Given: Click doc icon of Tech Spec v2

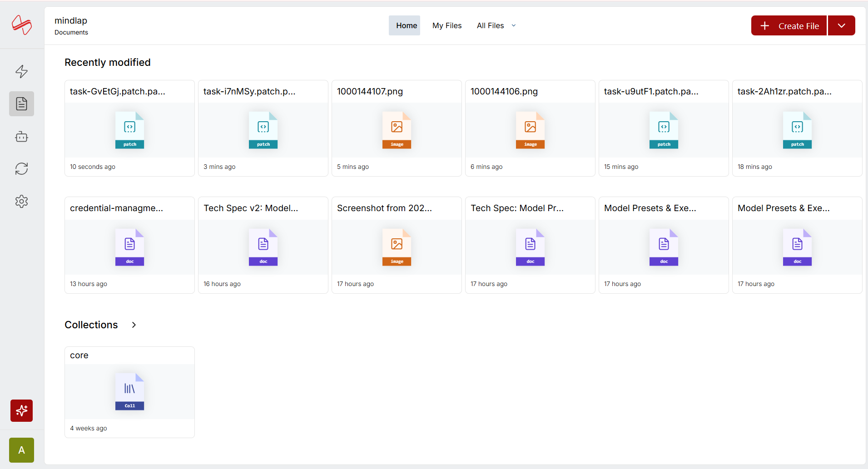Looking at the screenshot, I should pyautogui.click(x=263, y=247).
